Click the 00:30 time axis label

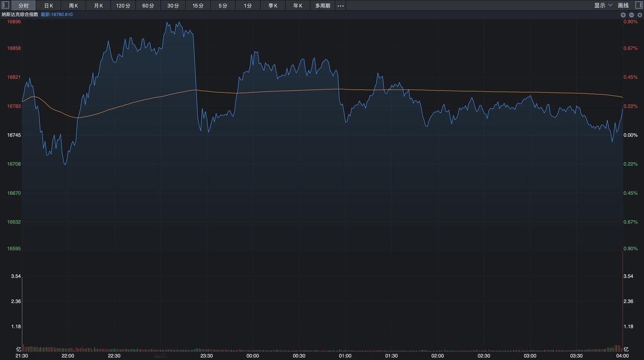299,356
